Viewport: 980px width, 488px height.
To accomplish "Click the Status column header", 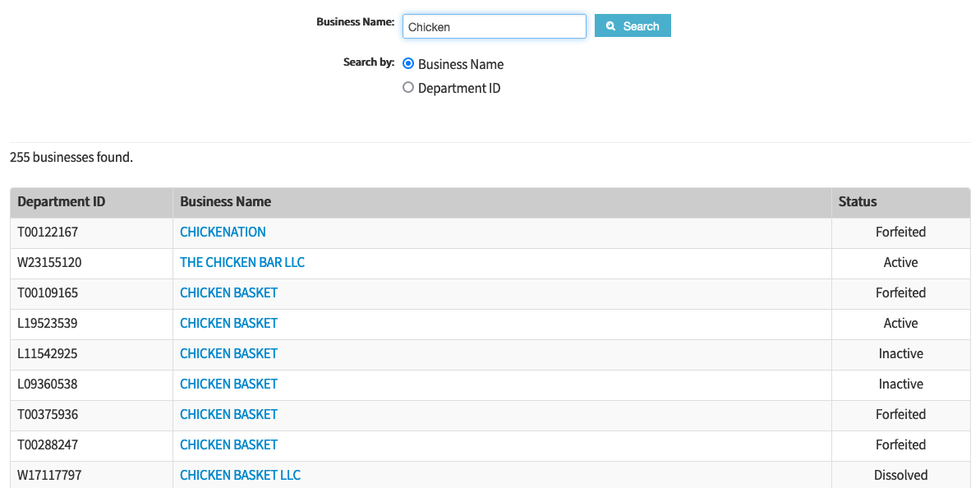I will (900, 202).
